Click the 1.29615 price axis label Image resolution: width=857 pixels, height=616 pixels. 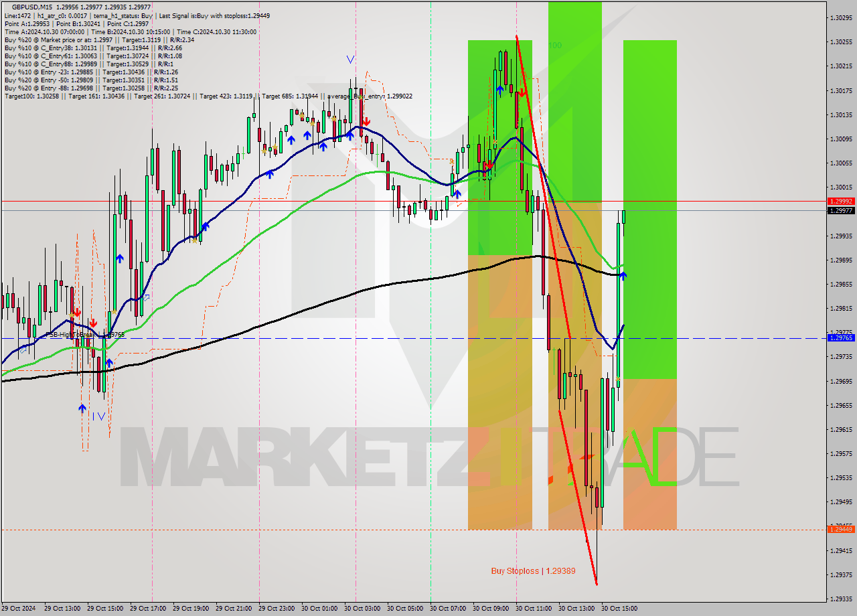pos(841,429)
